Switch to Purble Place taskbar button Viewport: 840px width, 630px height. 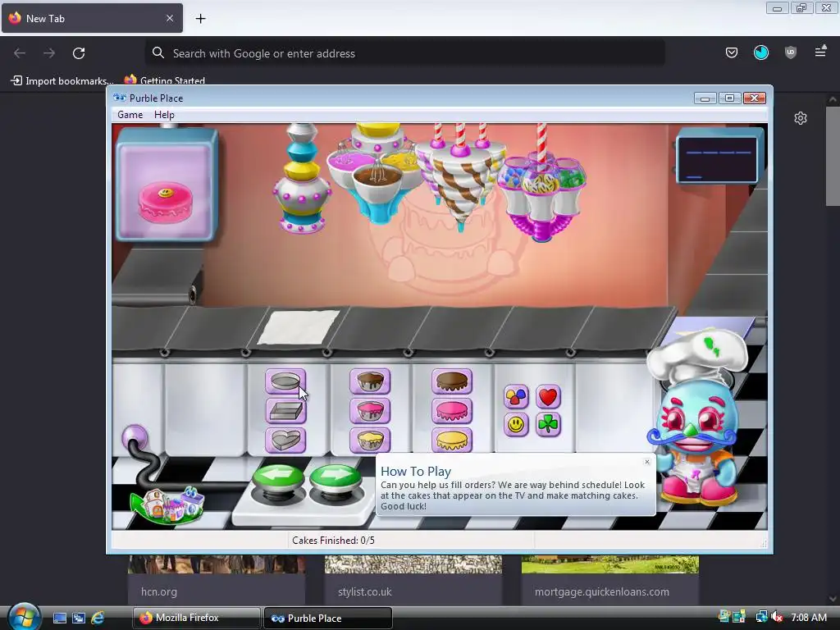coord(328,618)
